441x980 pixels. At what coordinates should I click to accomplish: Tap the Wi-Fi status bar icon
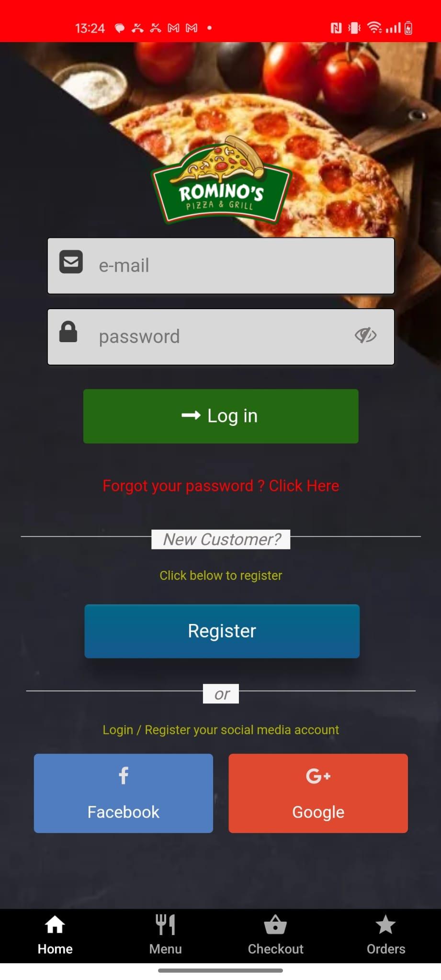pyautogui.click(x=374, y=28)
